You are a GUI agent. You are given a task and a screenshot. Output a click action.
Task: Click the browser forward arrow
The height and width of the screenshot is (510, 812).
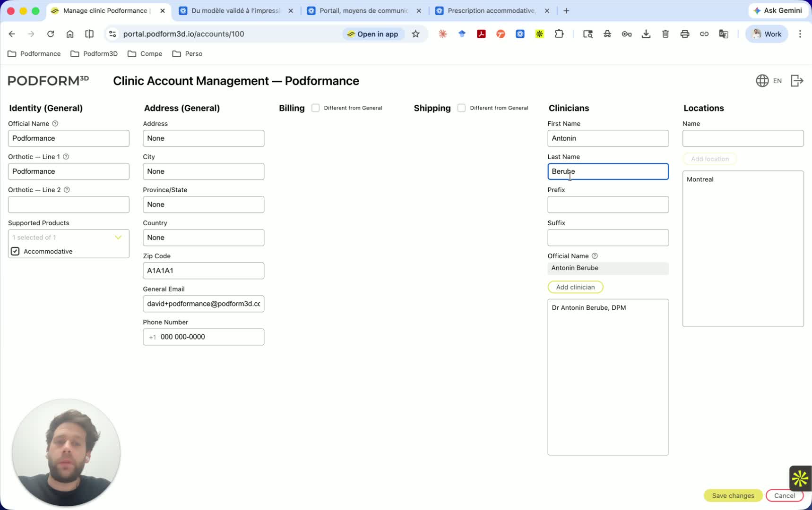pyautogui.click(x=31, y=34)
